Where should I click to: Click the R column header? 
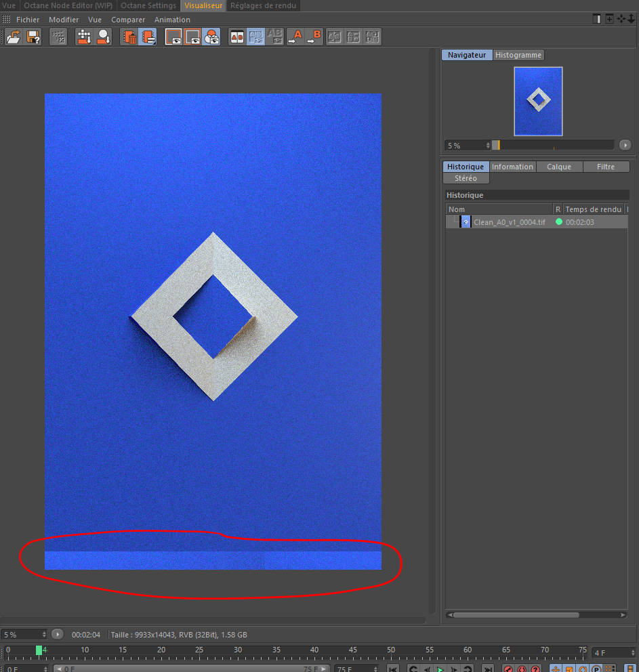[558, 209]
